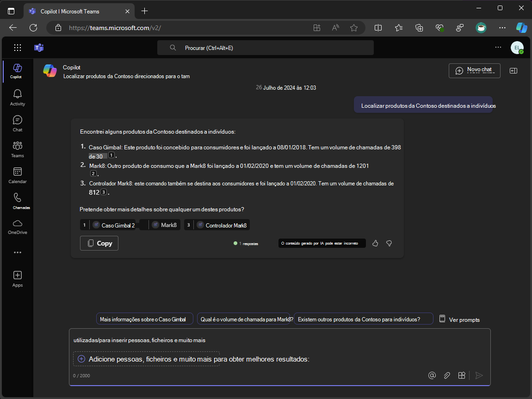This screenshot has height=399, width=532.
Task: Open the browser profile avatar
Action: [481, 28]
